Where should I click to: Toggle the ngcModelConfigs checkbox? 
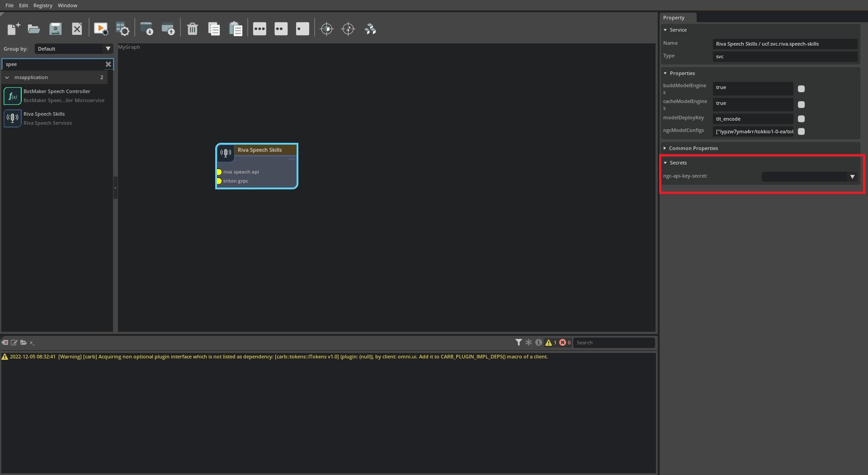pos(801,132)
